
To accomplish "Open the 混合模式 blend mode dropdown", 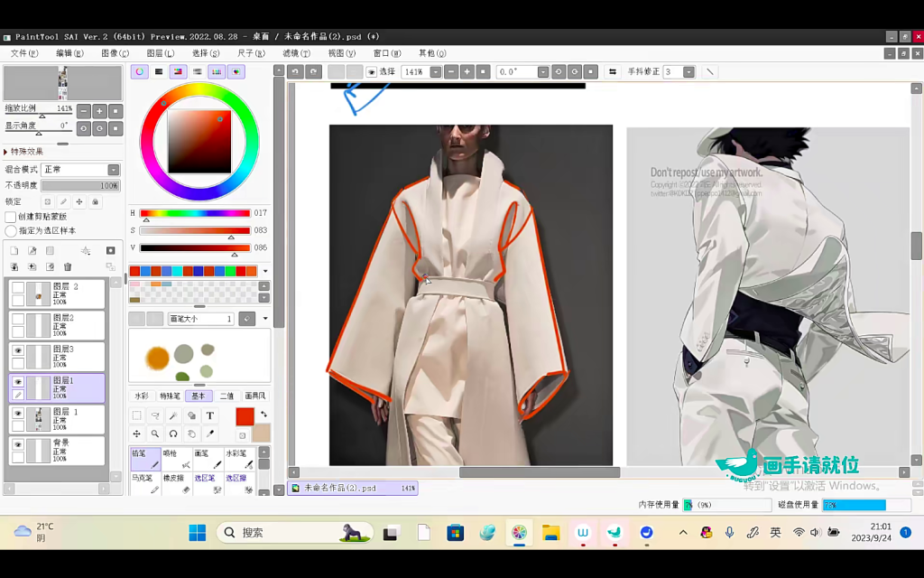I will [x=114, y=170].
